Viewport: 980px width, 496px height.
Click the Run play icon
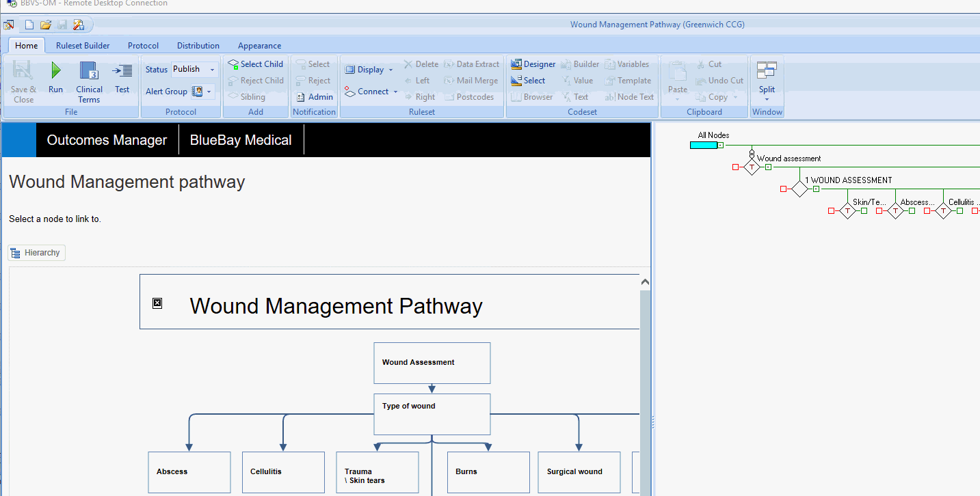[56, 70]
